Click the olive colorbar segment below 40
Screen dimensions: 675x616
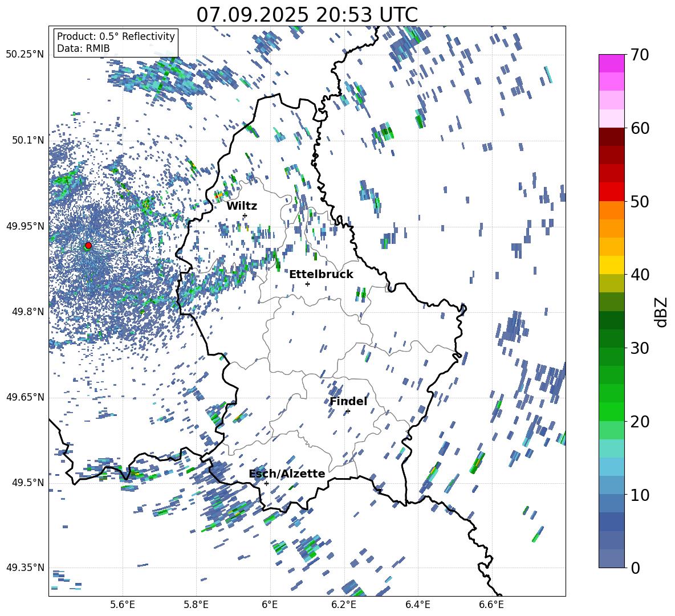[x=611, y=283]
